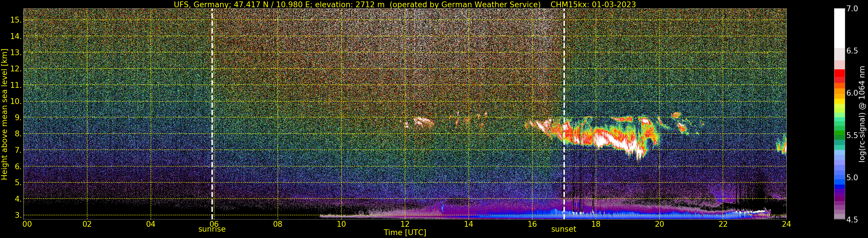Click the time tick label '00'

[x=27, y=224]
